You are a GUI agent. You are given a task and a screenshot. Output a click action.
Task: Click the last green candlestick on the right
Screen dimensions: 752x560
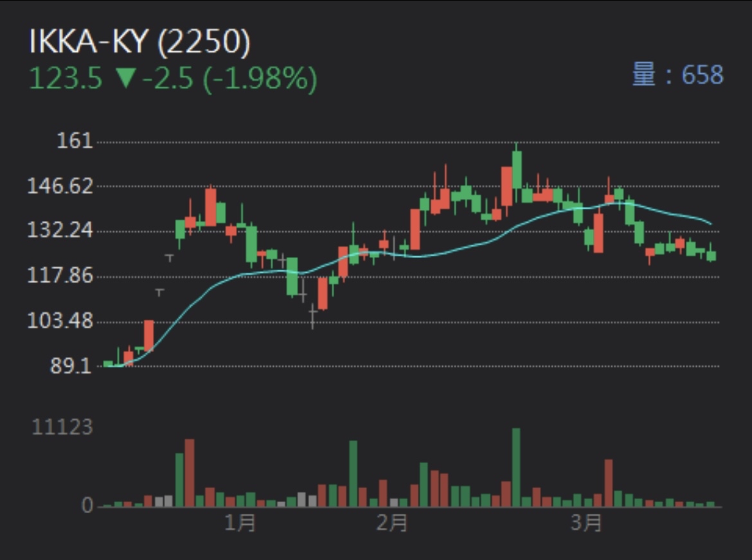click(x=711, y=256)
